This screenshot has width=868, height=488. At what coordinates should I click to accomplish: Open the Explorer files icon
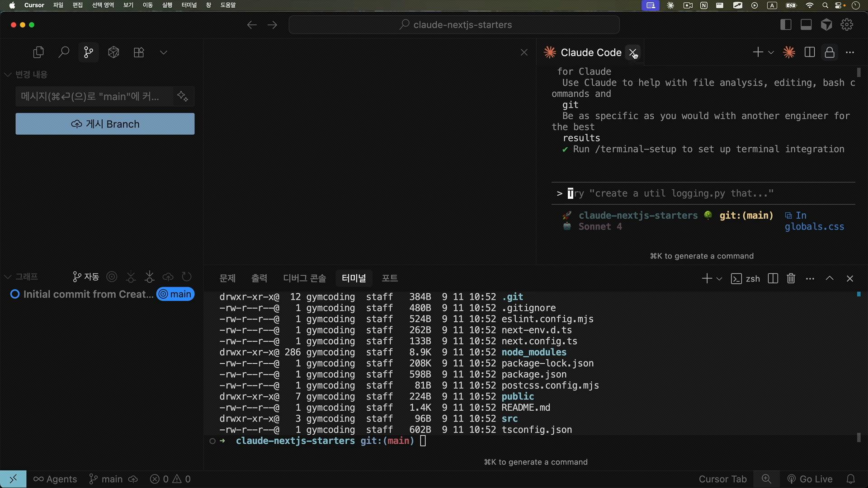tap(38, 52)
